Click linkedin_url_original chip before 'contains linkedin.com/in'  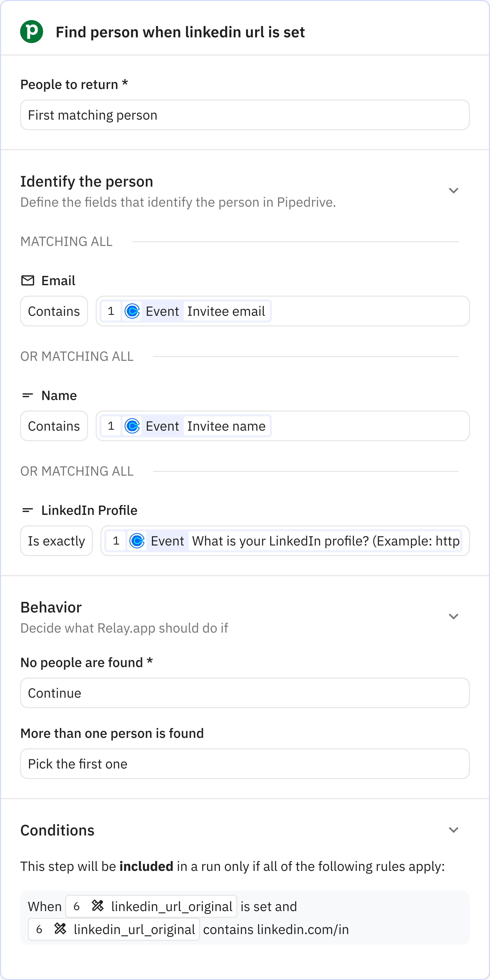coord(114,930)
